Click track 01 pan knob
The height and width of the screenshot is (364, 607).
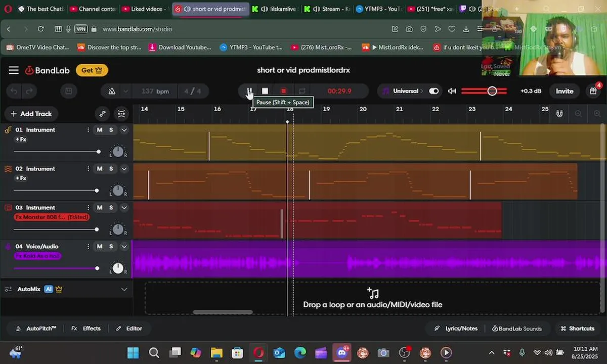click(x=118, y=151)
